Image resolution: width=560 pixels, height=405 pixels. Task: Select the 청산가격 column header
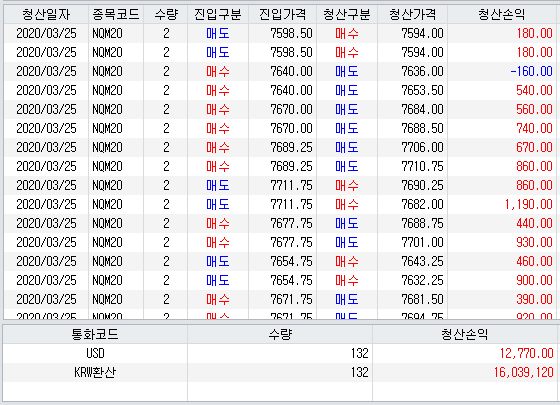(x=412, y=14)
